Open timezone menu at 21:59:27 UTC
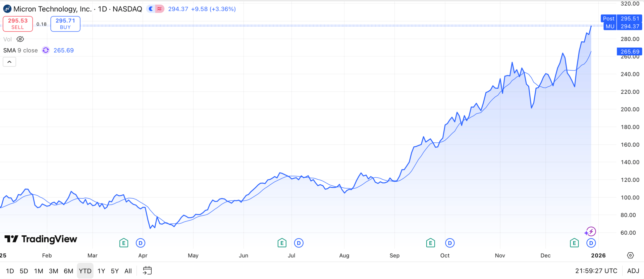Screen dimensions: 644x279 [596, 271]
